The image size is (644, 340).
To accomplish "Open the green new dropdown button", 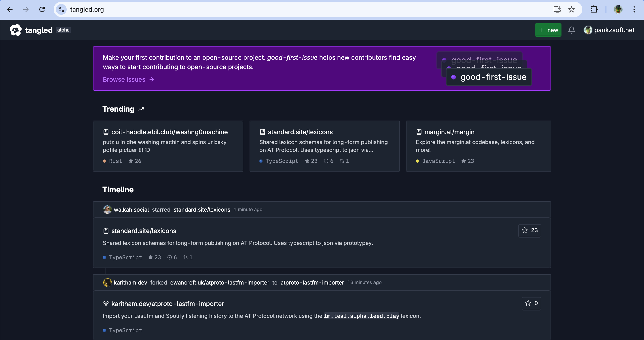I will (548, 30).
